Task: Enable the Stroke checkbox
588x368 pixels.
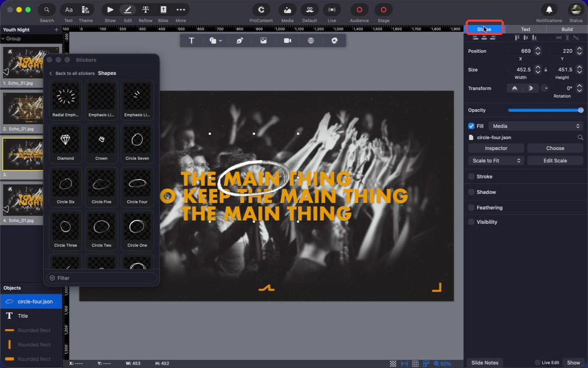Action: coord(471,176)
